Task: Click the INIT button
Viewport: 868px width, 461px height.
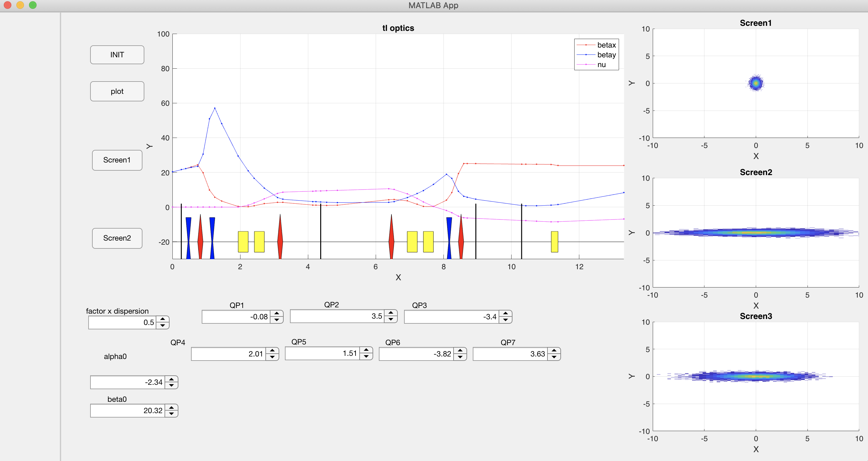Action: (x=117, y=54)
